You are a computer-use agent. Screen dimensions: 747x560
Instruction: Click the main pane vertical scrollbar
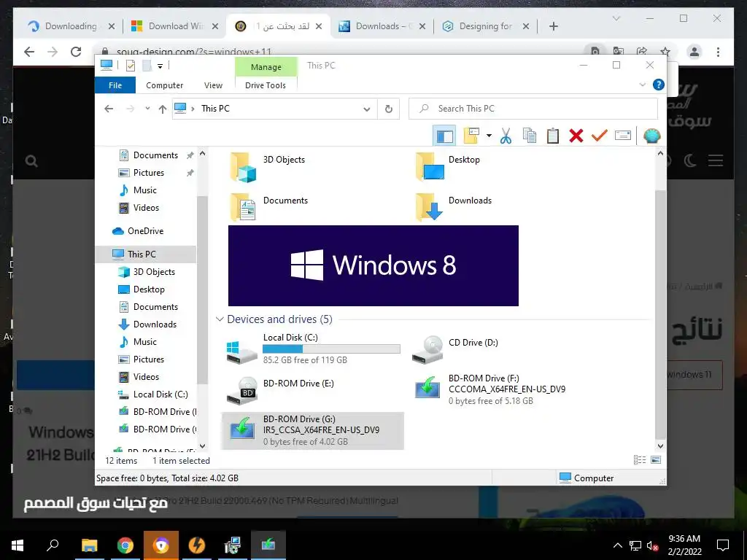[x=659, y=314]
